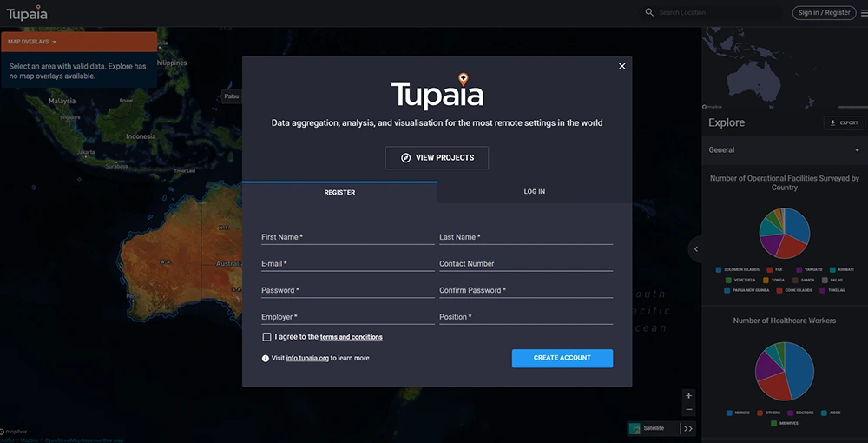This screenshot has width=868, height=443.
Task: Focus the Last Name field
Action: (526, 237)
